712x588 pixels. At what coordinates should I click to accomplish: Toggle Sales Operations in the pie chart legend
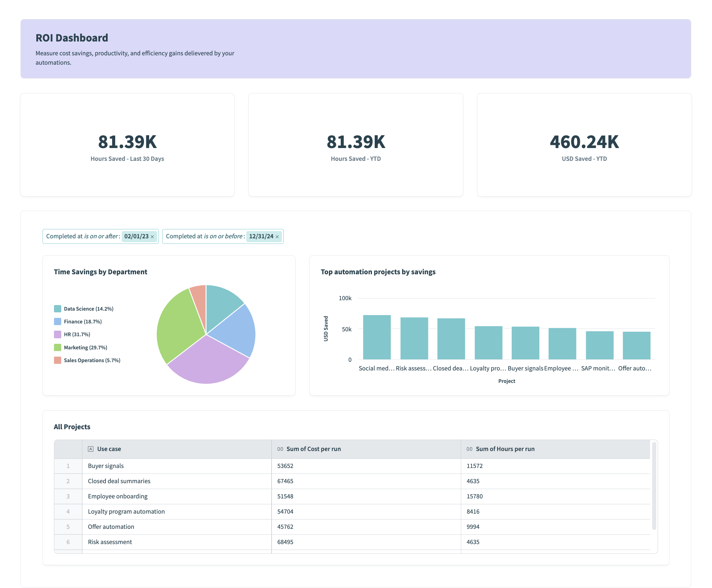tap(92, 360)
